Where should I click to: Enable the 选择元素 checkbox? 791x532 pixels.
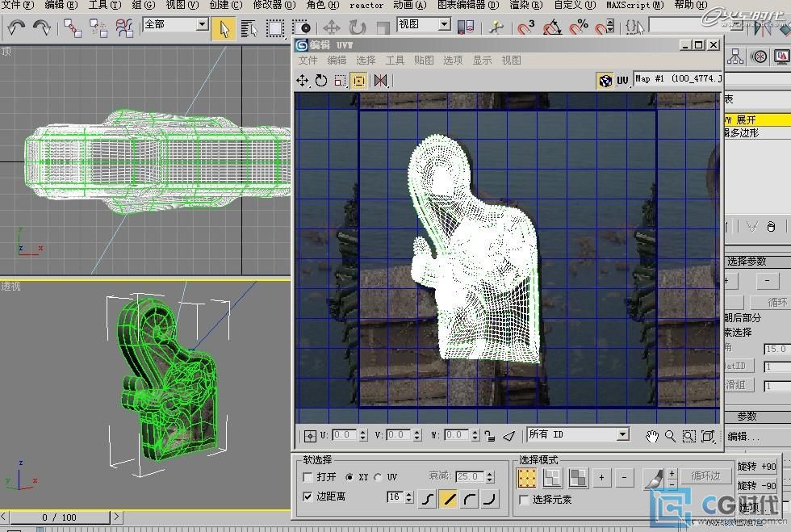524,500
